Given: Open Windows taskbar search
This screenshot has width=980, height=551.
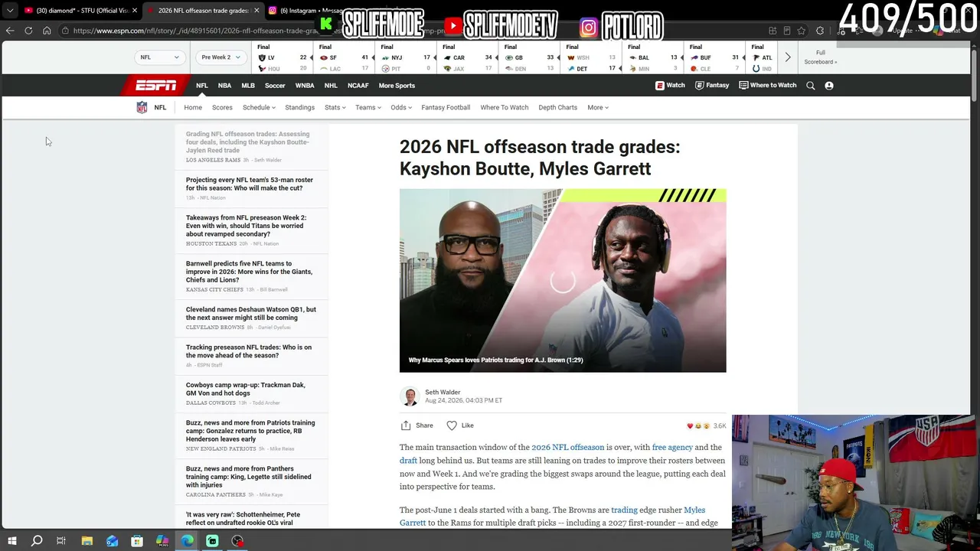Looking at the screenshot, I should click(36, 541).
